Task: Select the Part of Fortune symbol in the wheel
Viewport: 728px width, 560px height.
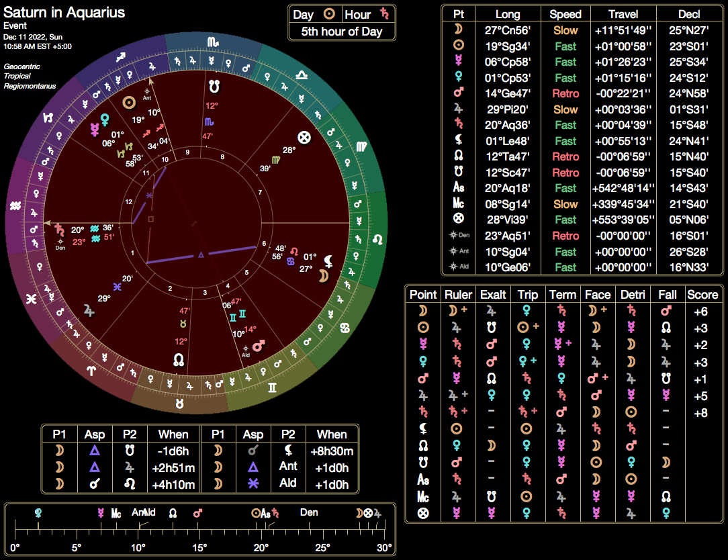Action: tap(304, 137)
